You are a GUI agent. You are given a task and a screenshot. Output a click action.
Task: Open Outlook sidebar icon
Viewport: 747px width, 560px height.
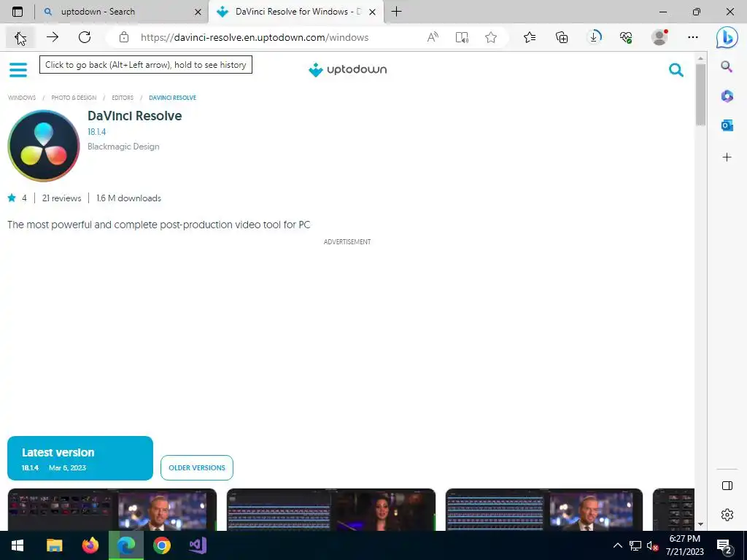[727, 125]
